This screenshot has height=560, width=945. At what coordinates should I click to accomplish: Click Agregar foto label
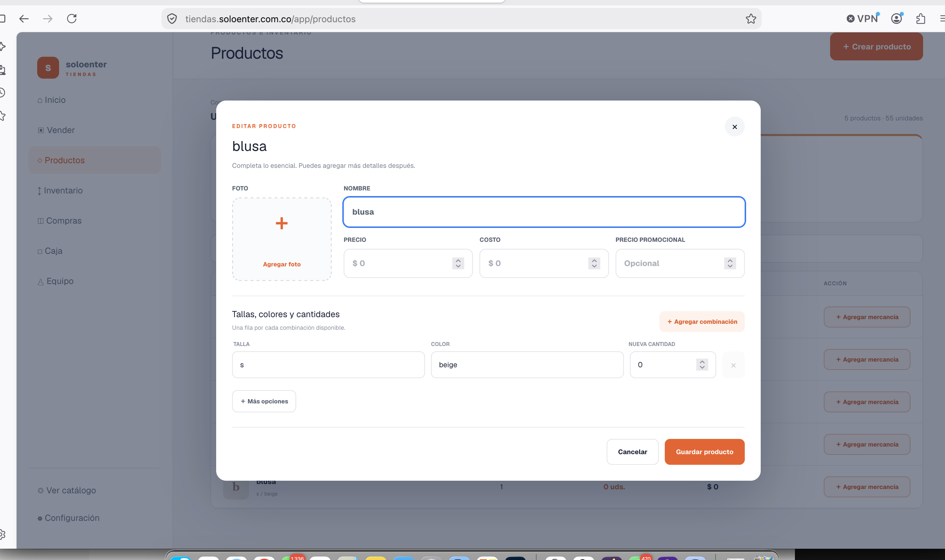282,264
